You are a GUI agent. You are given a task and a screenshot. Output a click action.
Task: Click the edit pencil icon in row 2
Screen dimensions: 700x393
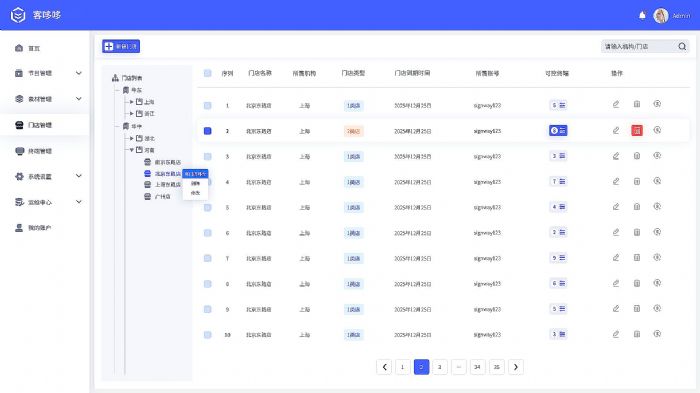616,130
